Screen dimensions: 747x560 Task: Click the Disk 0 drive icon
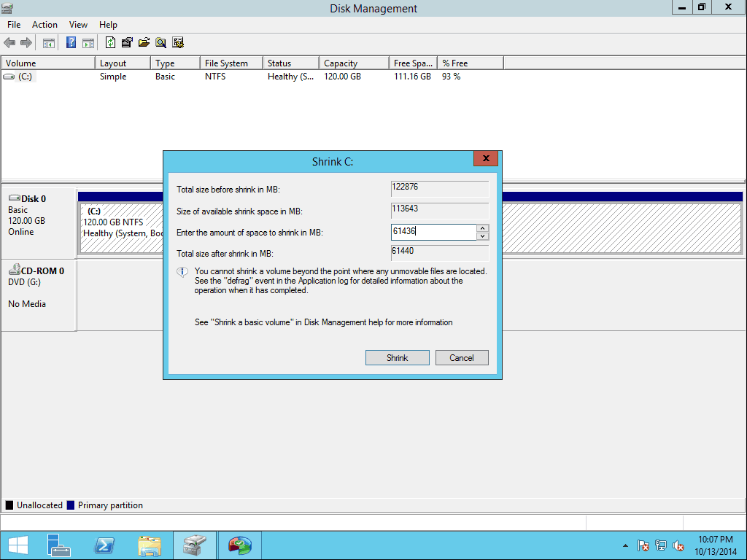[x=15, y=198]
